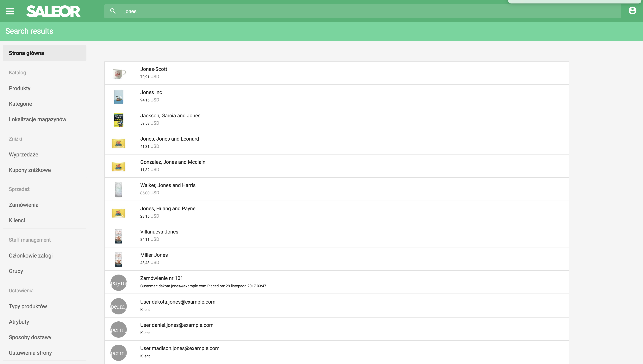Click the Jones-Scott mug thumbnail
The height and width of the screenshot is (364, 643).
[119, 72]
